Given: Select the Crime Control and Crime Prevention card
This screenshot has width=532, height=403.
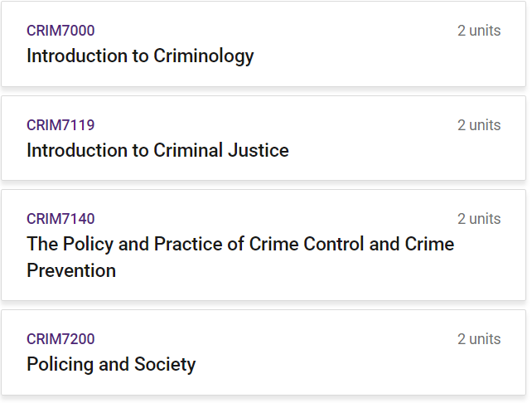Looking at the screenshot, I should point(264,245).
